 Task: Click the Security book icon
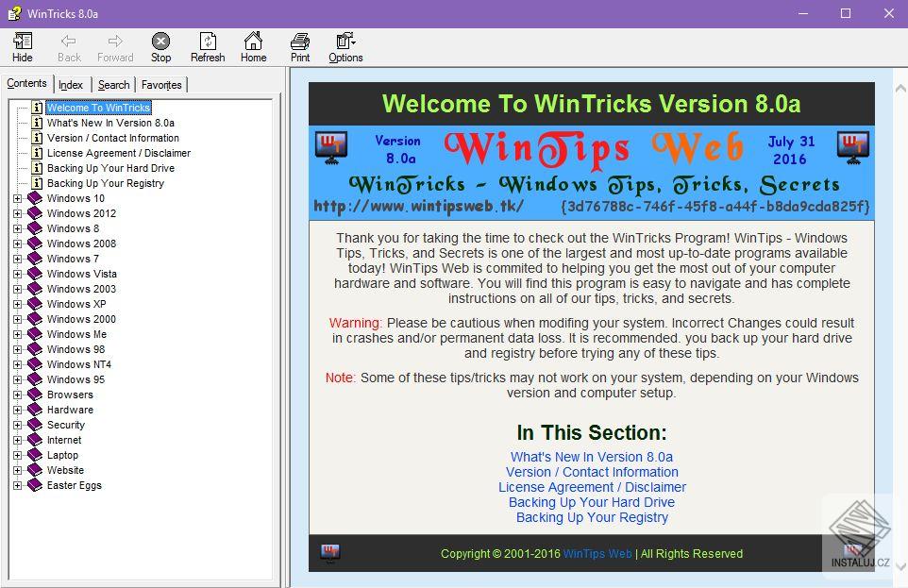tap(35, 425)
